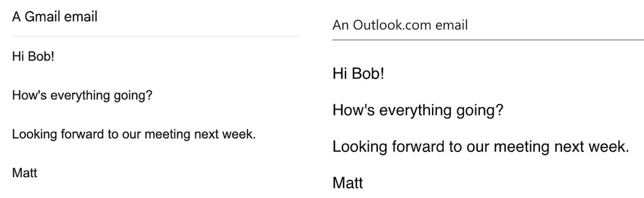Click the divider line under Gmail heading
The width and height of the screenshot is (644, 198).
(x=155, y=36)
